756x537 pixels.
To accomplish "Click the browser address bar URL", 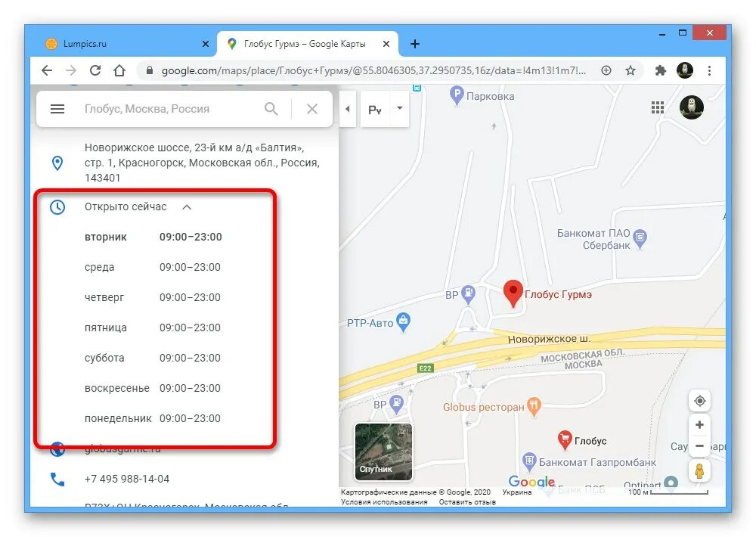I will 373,70.
